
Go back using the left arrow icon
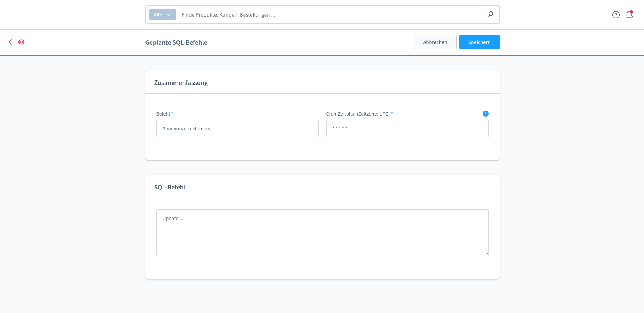10,42
